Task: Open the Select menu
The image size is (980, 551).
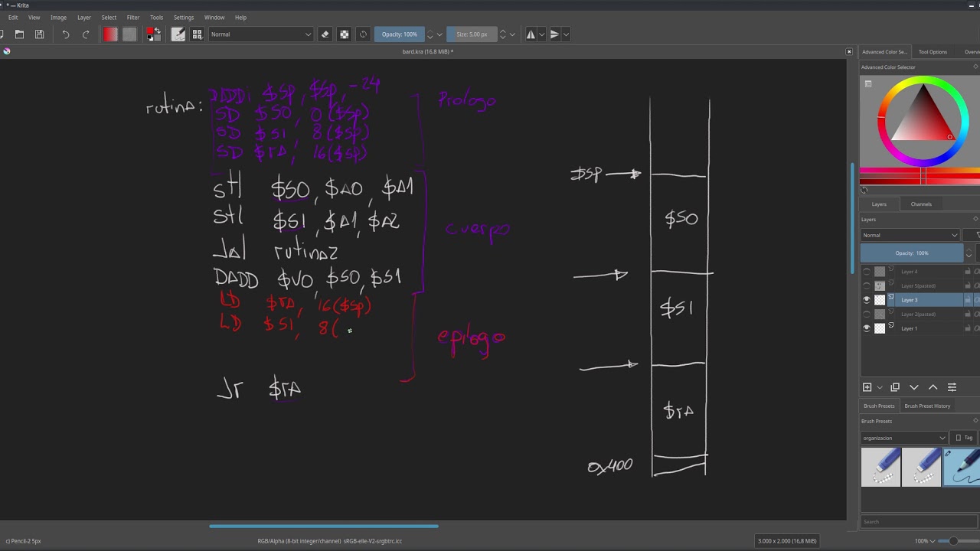Action: point(109,17)
